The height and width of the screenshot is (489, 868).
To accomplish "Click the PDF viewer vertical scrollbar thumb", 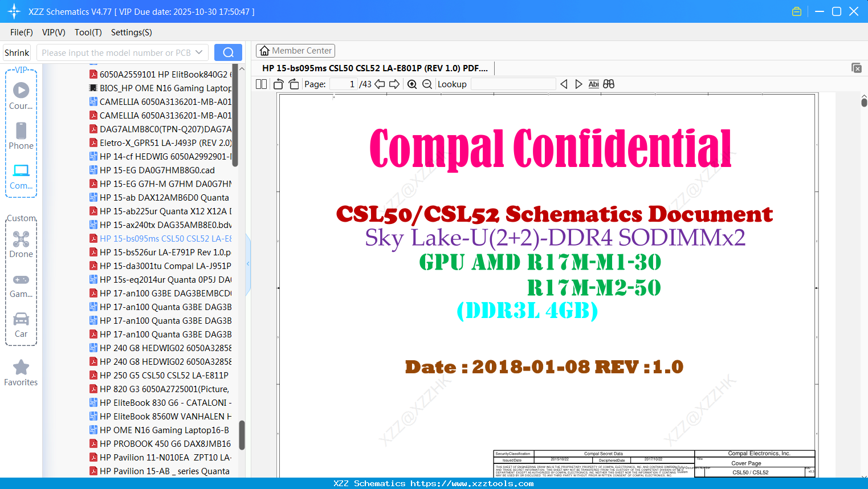I will 864,103.
